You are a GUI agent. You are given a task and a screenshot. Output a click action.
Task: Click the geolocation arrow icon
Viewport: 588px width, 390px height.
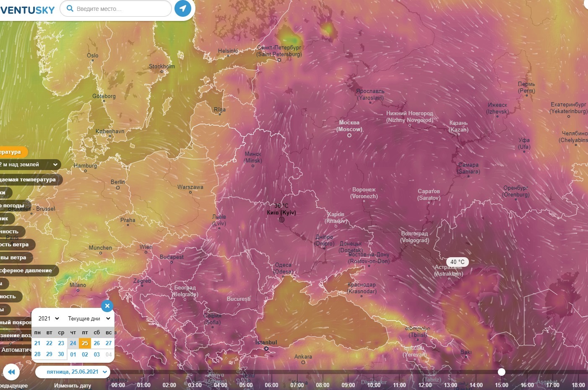[182, 8]
